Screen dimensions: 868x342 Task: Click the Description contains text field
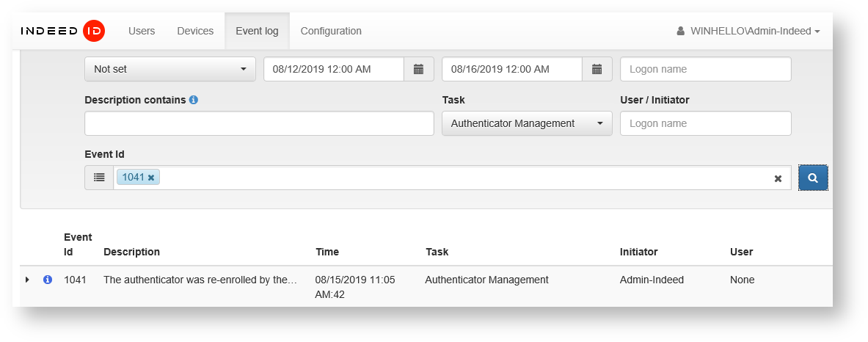[259, 123]
